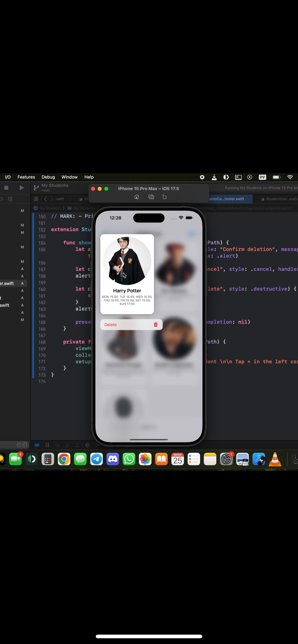This screenshot has height=644, width=298.
Task: Rotate the Simulator device icon
Action: pos(164,197)
